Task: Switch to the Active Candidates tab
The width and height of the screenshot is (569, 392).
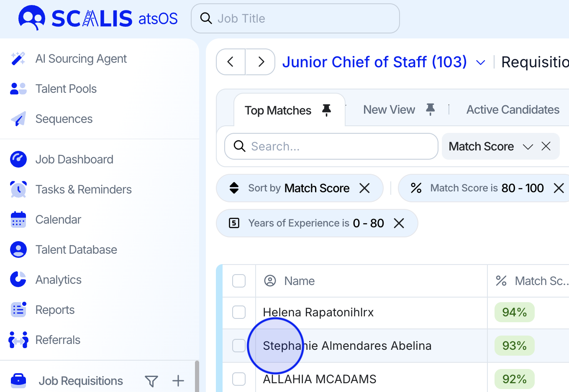Action: pyautogui.click(x=513, y=110)
